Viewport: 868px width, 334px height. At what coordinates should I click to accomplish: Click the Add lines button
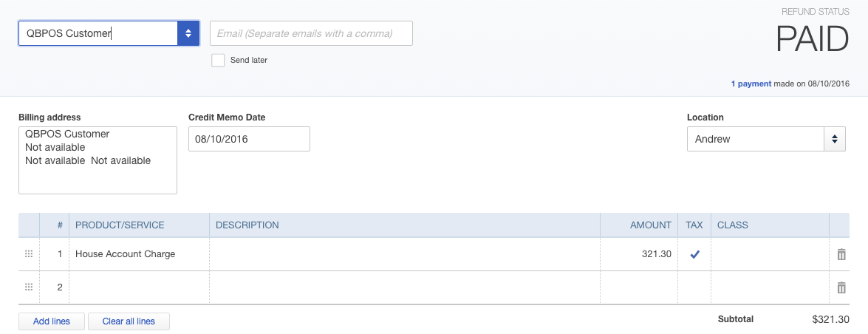52,321
